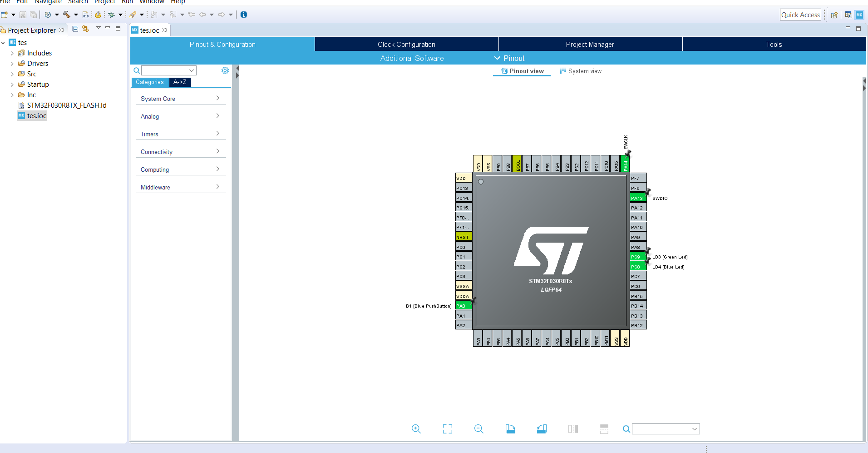The width and height of the screenshot is (868, 453).
Task: Toggle the PA13 SWDIO pin assignment
Action: click(x=637, y=198)
